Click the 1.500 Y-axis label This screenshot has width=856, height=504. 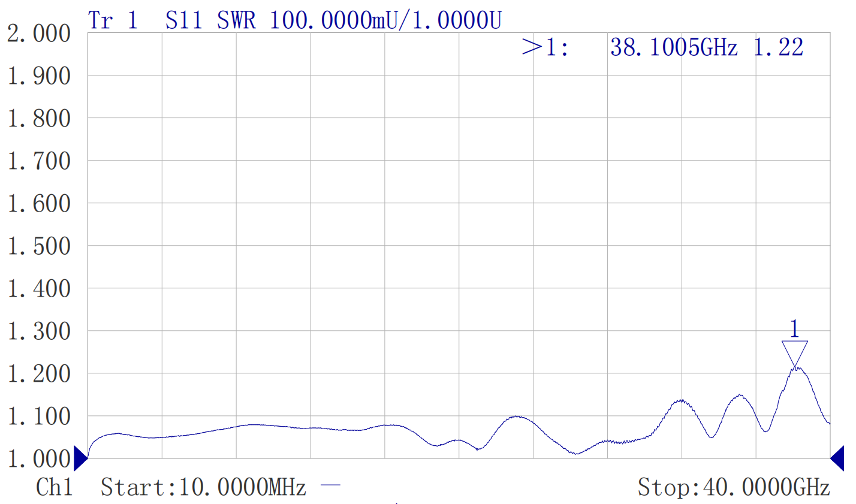[38, 246]
